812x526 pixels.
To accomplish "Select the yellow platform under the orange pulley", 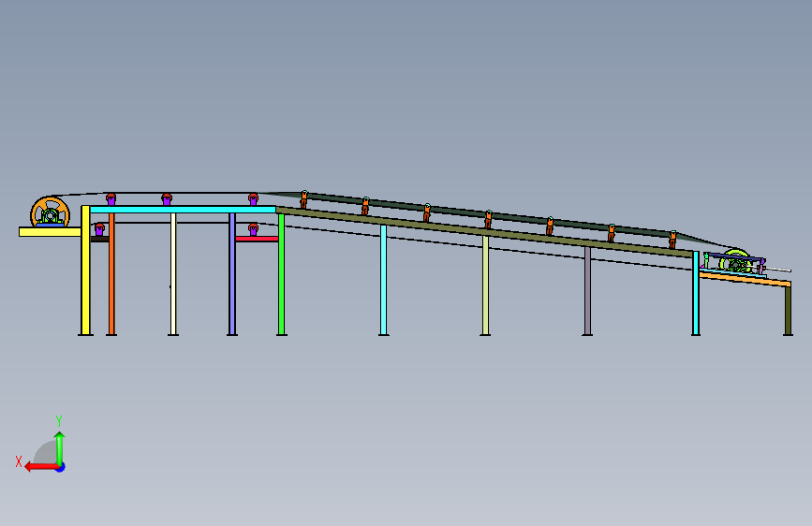I will point(50,232).
